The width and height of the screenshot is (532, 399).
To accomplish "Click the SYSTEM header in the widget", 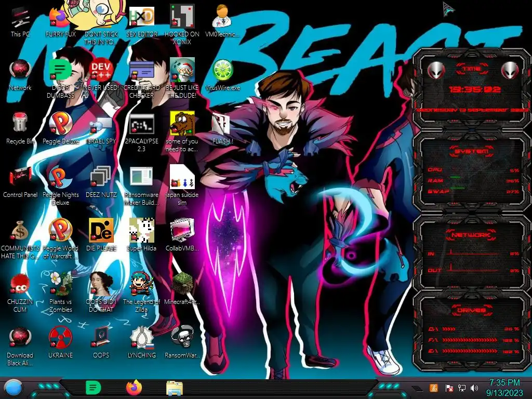I will point(471,151).
